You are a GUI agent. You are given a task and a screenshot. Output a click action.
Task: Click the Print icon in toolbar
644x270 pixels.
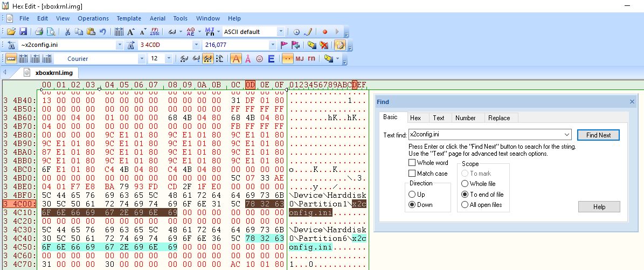click(x=39, y=32)
